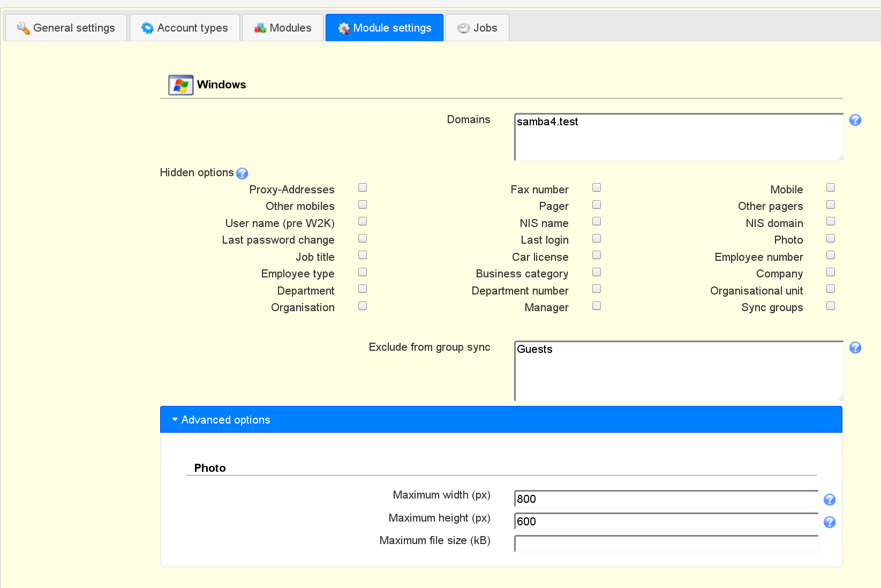The image size is (881, 588).
Task: Click the Windows module logo icon
Action: coord(180,85)
